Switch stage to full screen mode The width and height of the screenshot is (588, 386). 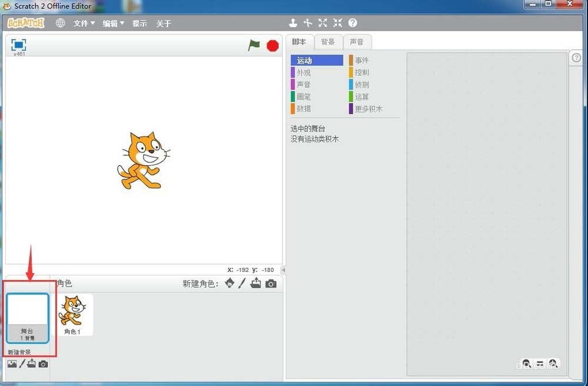point(18,45)
